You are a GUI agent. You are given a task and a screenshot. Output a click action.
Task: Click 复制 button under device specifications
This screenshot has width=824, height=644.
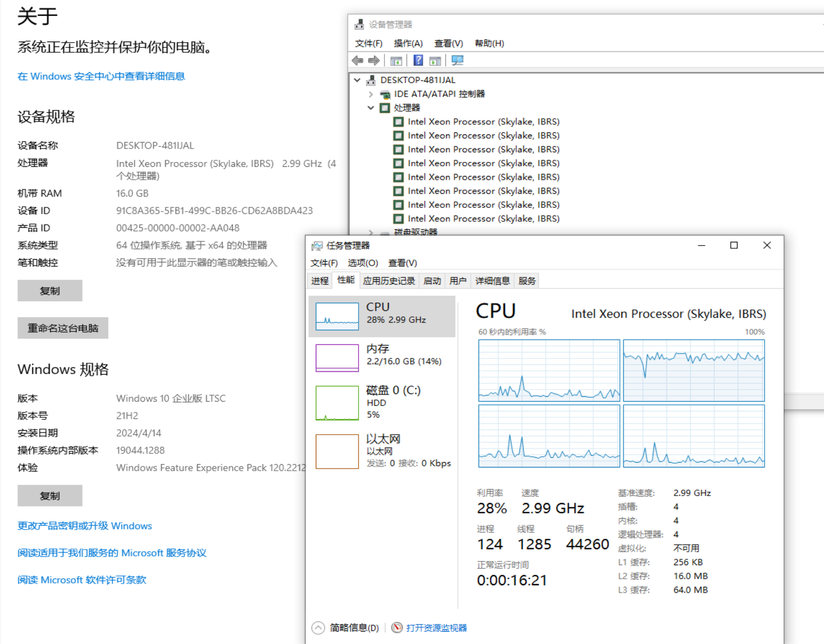(x=50, y=290)
